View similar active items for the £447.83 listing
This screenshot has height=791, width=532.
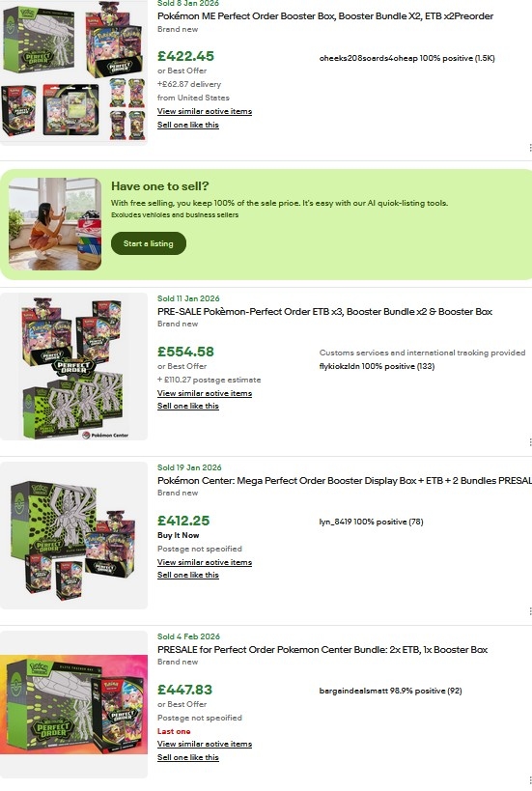[205, 744]
